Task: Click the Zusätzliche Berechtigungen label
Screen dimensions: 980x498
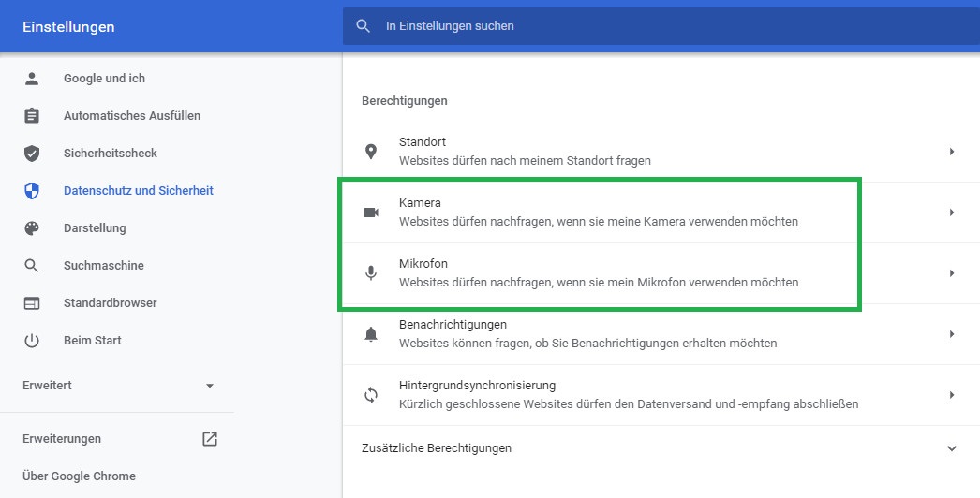Action: pyautogui.click(x=437, y=448)
